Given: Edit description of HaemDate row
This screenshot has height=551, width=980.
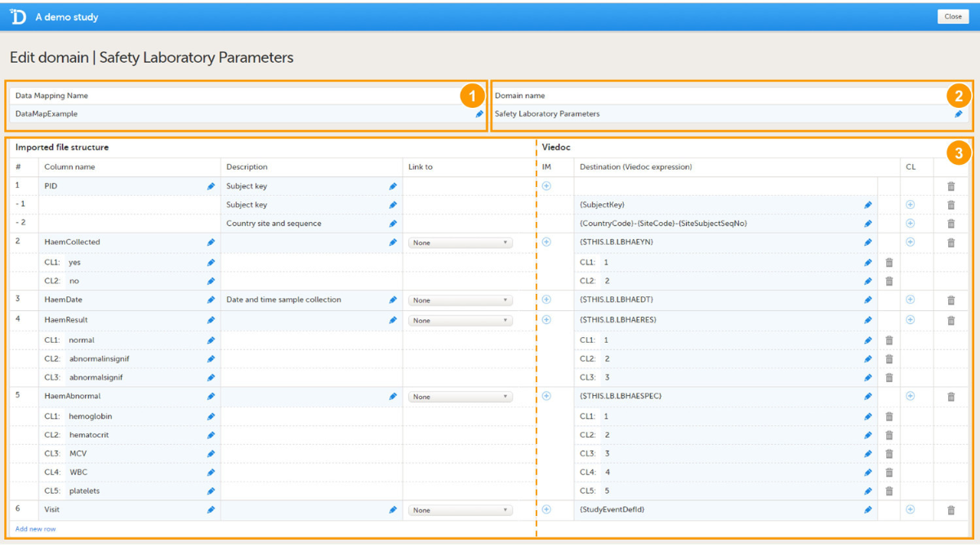Looking at the screenshot, I should pos(393,300).
